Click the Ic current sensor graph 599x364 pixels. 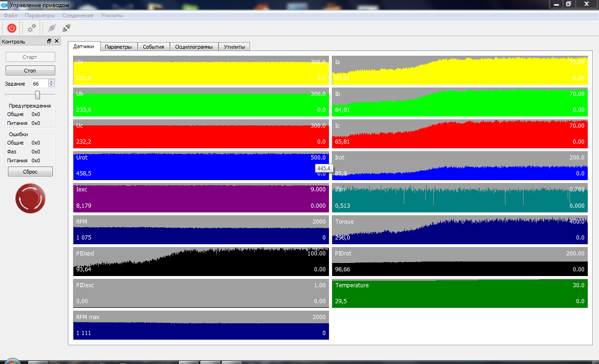pyautogui.click(x=460, y=134)
